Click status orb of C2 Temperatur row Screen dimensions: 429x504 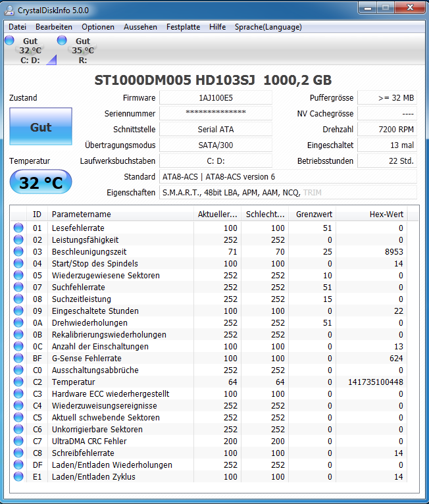tap(18, 382)
